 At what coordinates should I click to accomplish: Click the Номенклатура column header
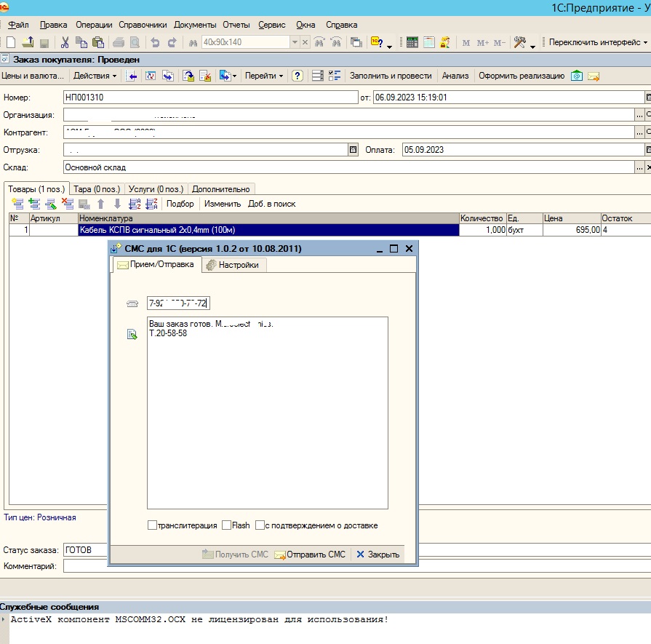268,218
